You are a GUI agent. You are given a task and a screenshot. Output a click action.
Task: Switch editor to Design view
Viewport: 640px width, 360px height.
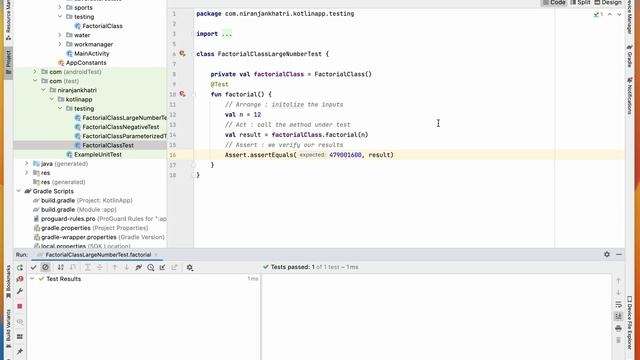608,2
